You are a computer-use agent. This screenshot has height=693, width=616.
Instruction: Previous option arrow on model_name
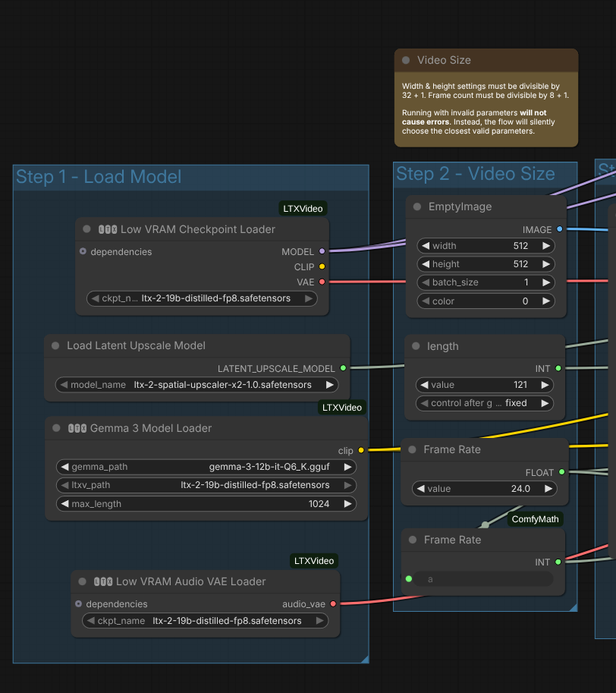[64, 385]
